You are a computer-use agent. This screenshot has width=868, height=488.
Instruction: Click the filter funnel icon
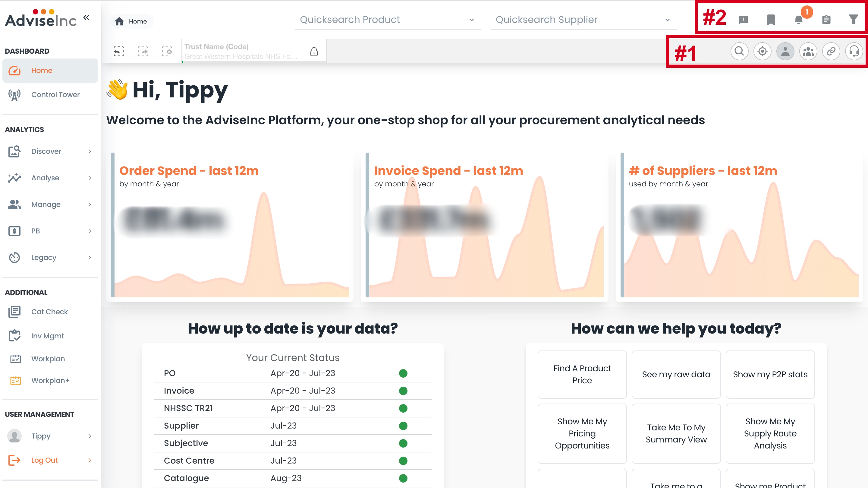pos(853,20)
